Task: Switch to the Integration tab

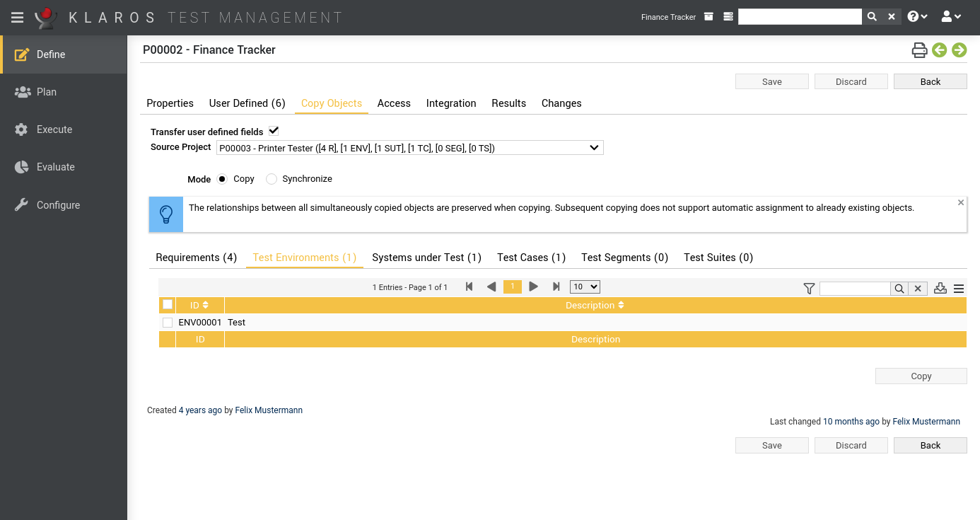Action: coord(450,103)
